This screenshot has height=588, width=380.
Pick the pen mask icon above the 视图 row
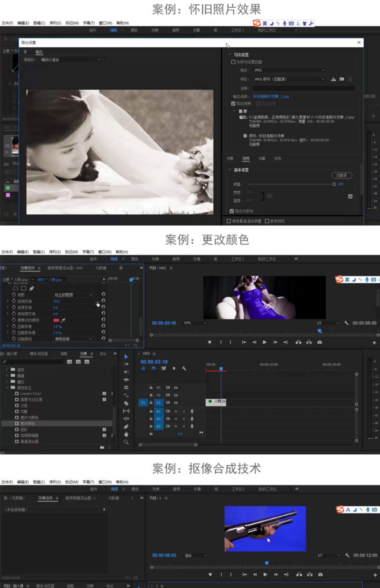pos(32,288)
